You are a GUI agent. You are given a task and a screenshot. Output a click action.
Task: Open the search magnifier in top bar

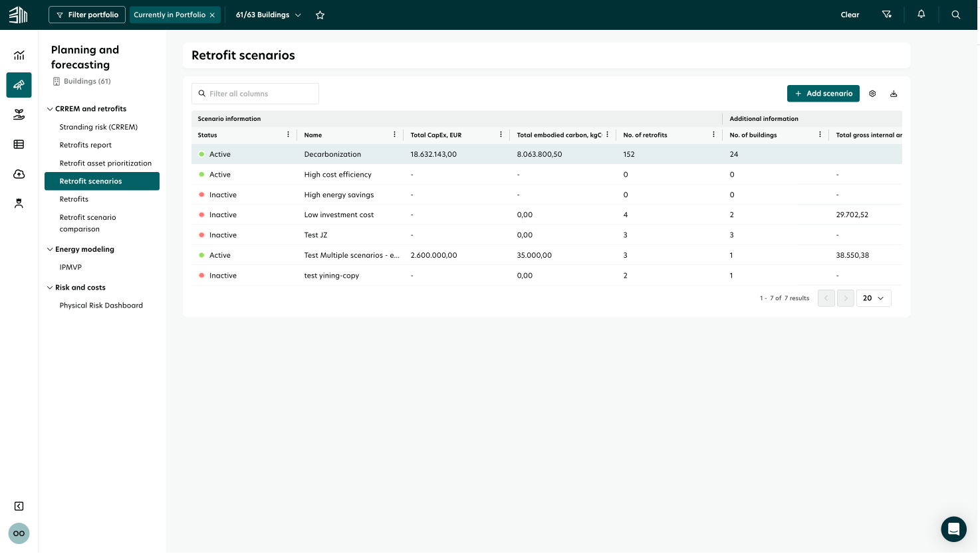(955, 15)
